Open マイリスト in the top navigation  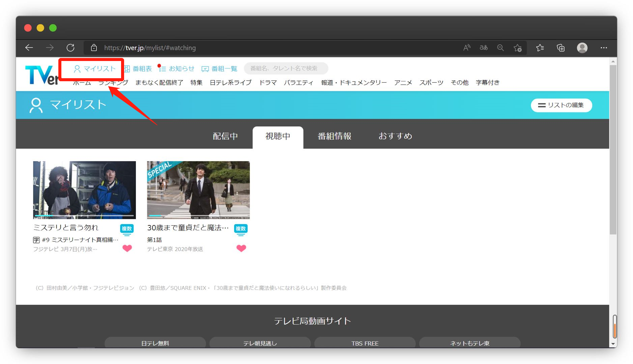pos(95,69)
